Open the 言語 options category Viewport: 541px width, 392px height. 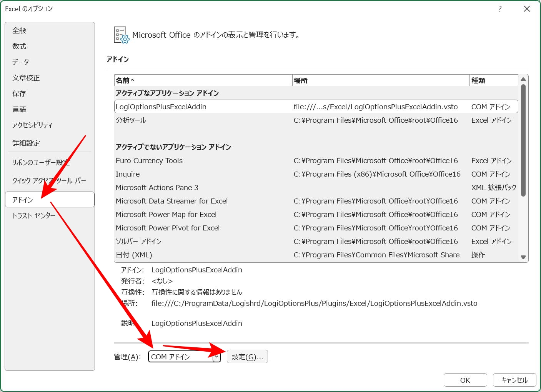50,109
